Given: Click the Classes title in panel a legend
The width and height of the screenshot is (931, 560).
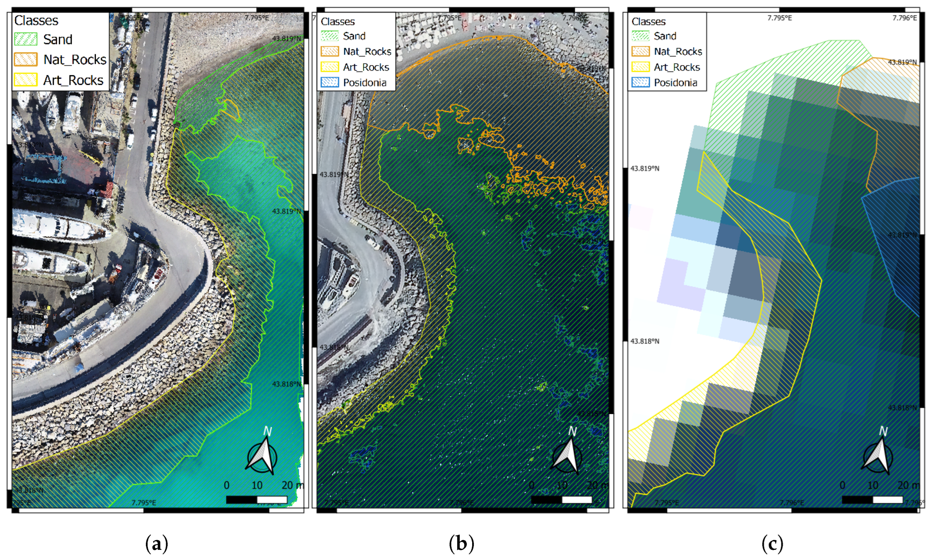Looking at the screenshot, I should point(36,21).
